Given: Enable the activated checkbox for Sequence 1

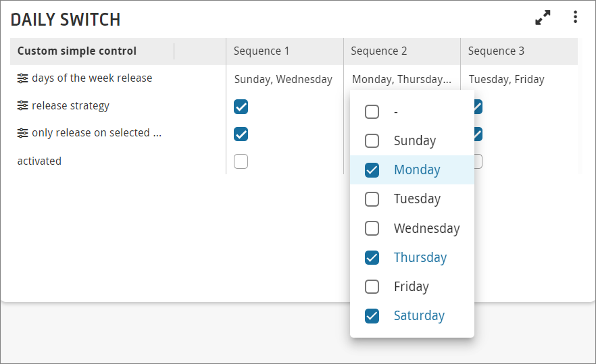Looking at the screenshot, I should tap(241, 161).
